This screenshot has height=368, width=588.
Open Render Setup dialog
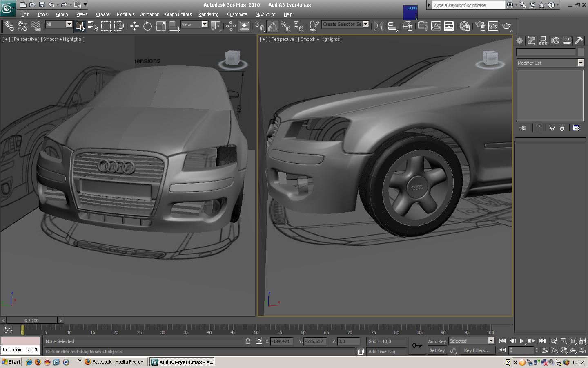(x=480, y=26)
